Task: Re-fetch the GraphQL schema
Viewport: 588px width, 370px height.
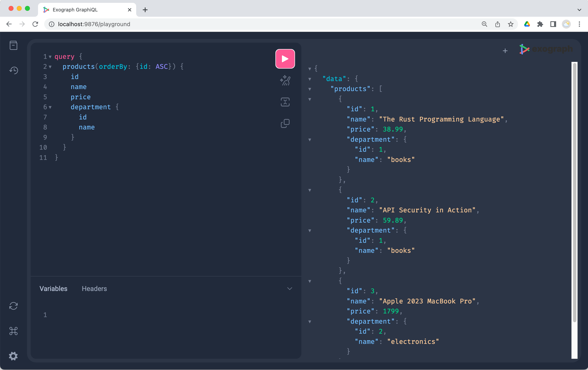Action: tap(13, 306)
